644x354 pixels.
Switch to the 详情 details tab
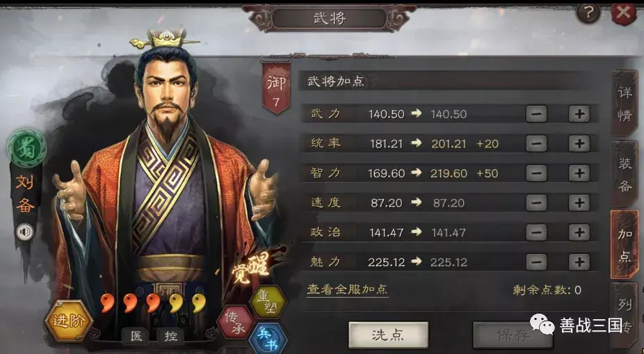click(x=625, y=104)
